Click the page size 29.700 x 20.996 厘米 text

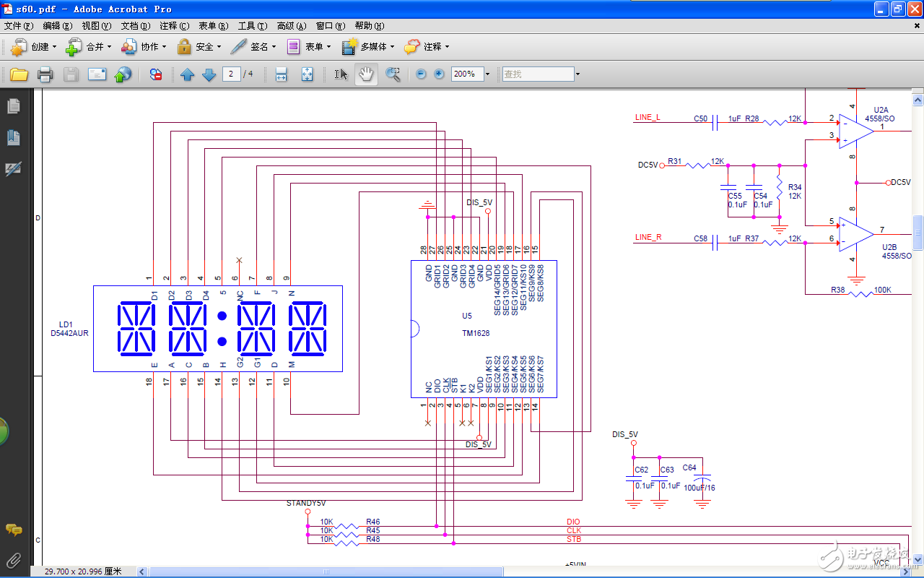[83, 571]
